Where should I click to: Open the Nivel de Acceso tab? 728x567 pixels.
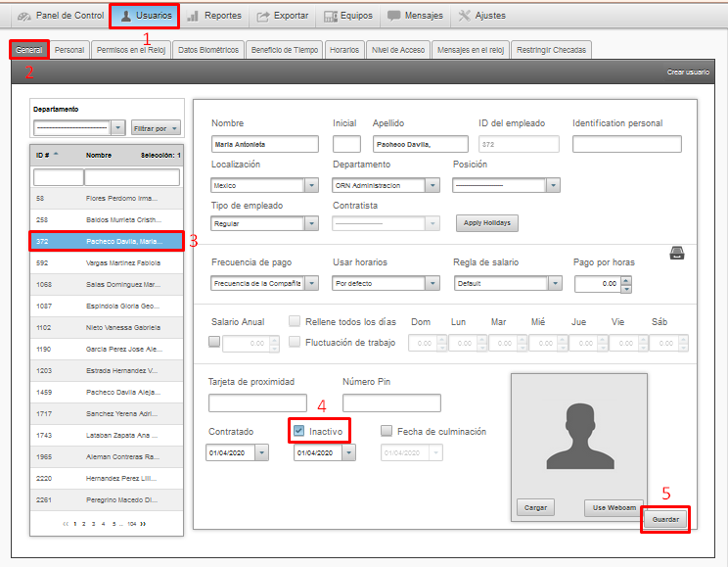pos(397,50)
